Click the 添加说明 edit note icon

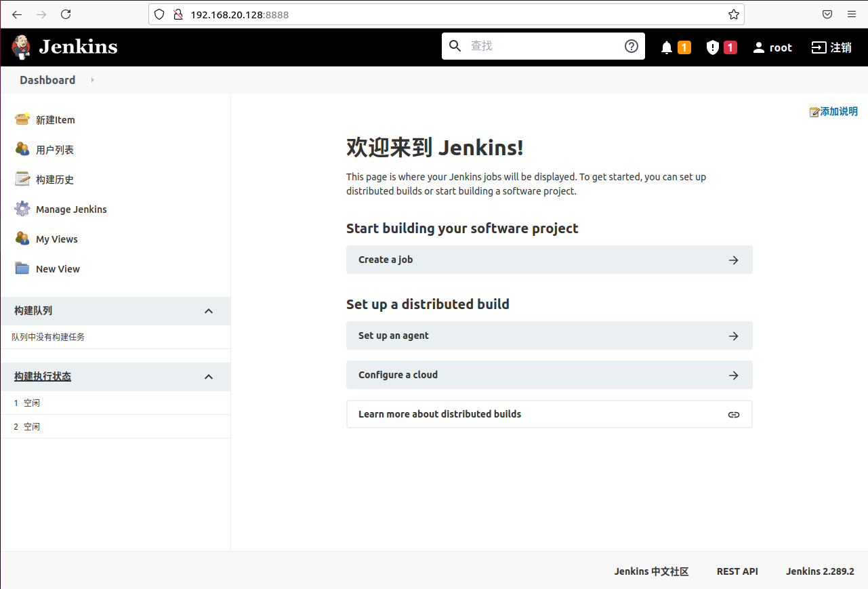pyautogui.click(x=814, y=112)
